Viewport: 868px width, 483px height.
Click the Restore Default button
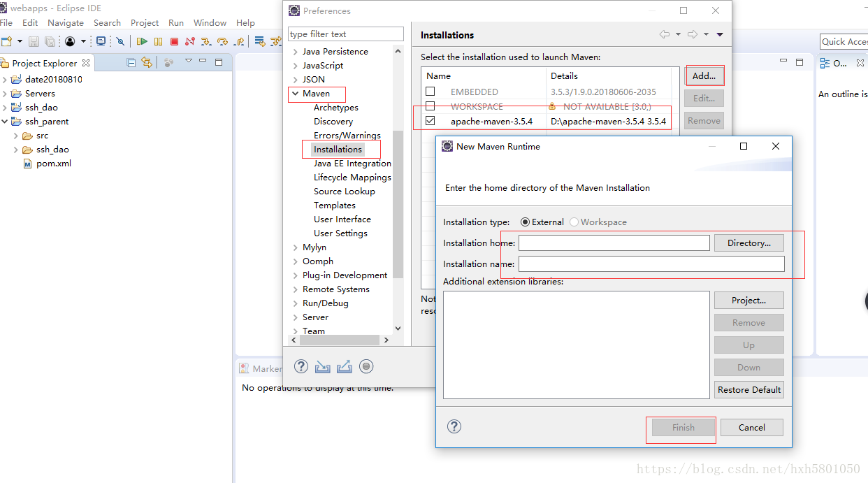[x=749, y=389]
